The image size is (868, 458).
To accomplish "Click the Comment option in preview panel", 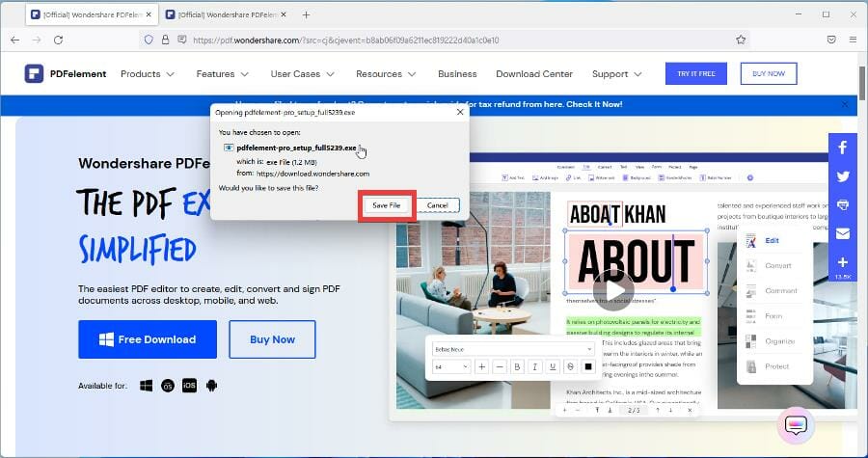I will [780, 290].
